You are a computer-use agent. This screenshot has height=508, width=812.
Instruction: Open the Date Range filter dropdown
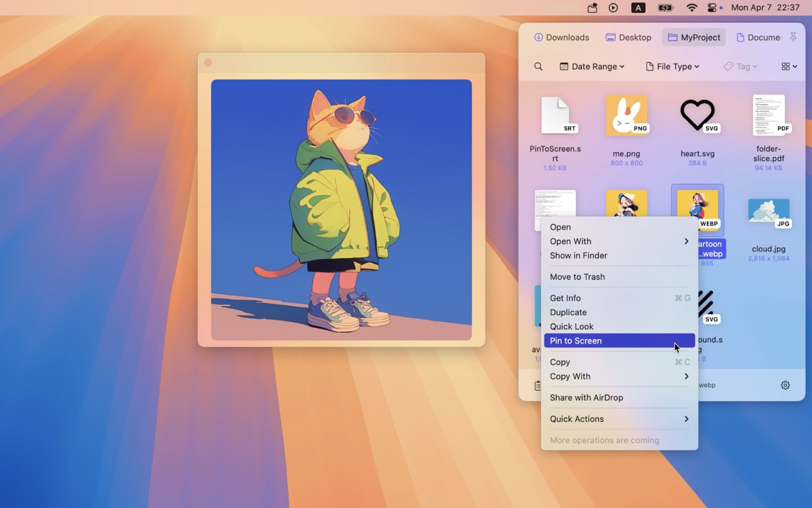click(x=591, y=66)
